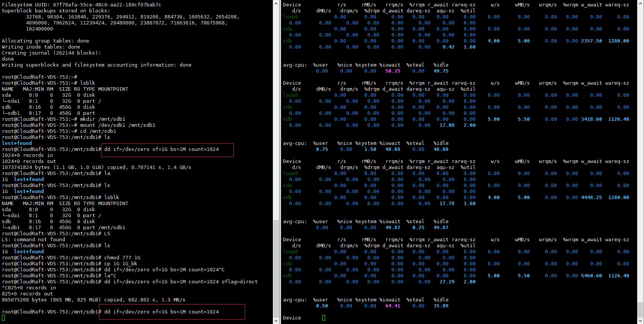Click the 27.29 aqu-sz value
This screenshot has height=324, width=644.
[447, 282]
